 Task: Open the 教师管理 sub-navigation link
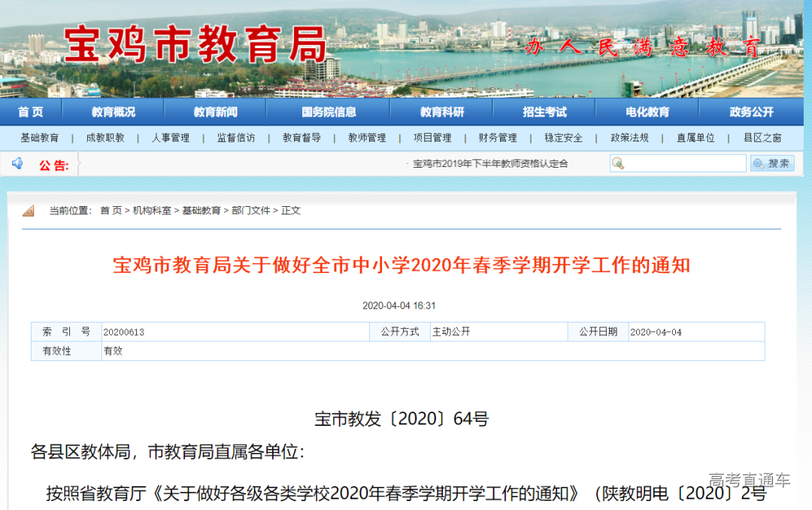pyautogui.click(x=367, y=138)
